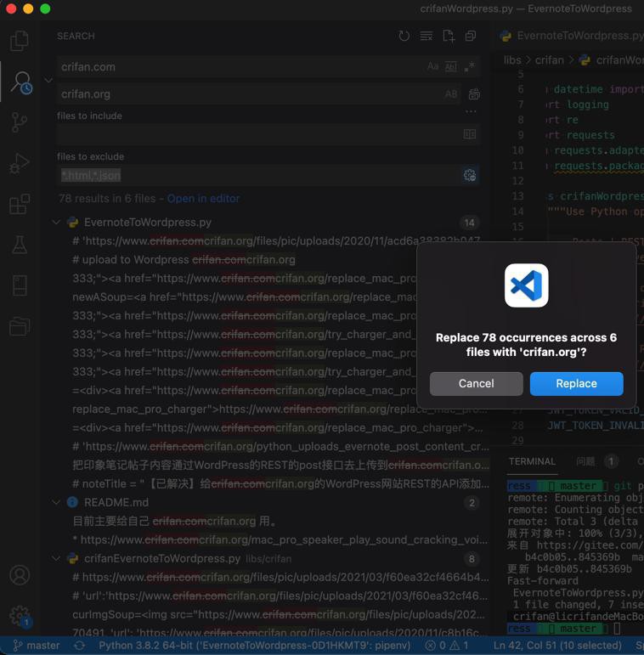The height and width of the screenshot is (655, 644).
Task: Collapse all search results
Action: (x=471, y=36)
